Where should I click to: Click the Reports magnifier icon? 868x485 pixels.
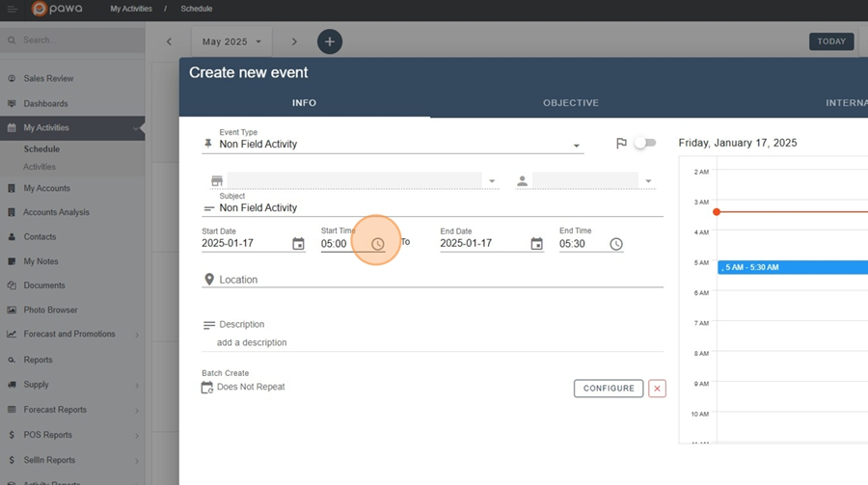point(12,360)
